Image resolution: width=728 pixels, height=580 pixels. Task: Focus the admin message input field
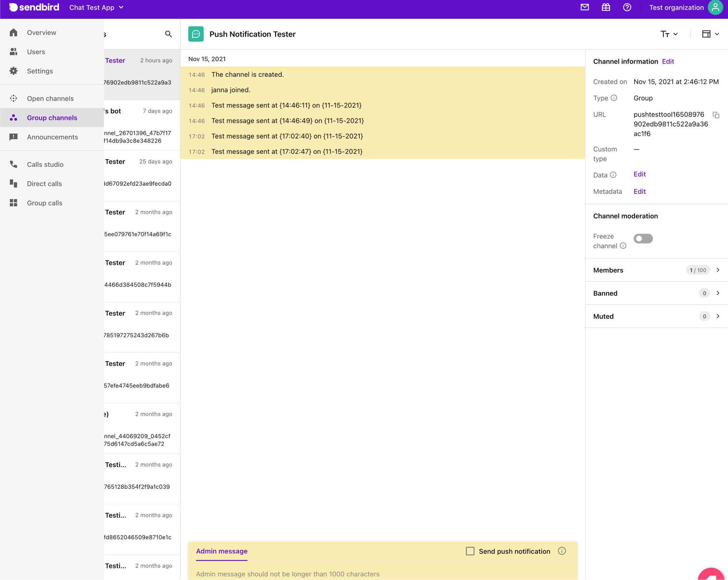click(x=383, y=573)
